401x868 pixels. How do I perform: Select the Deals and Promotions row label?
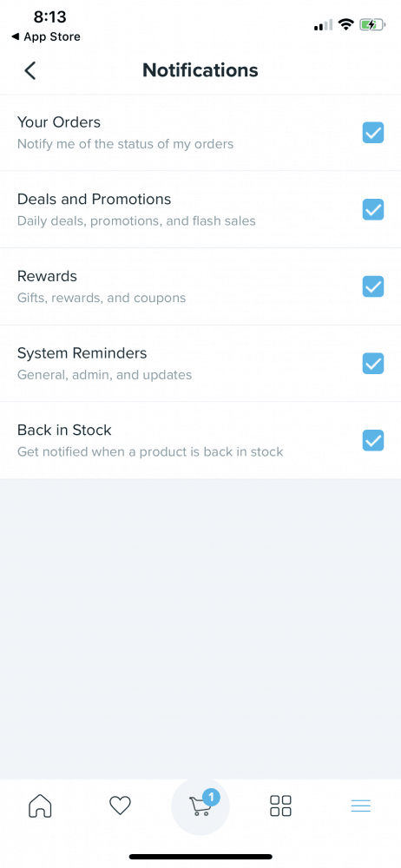coord(94,200)
